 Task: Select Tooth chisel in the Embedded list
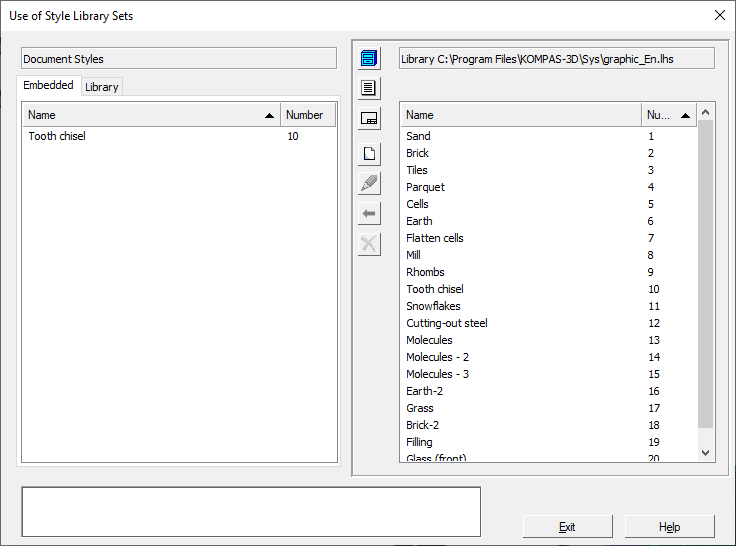click(57, 136)
